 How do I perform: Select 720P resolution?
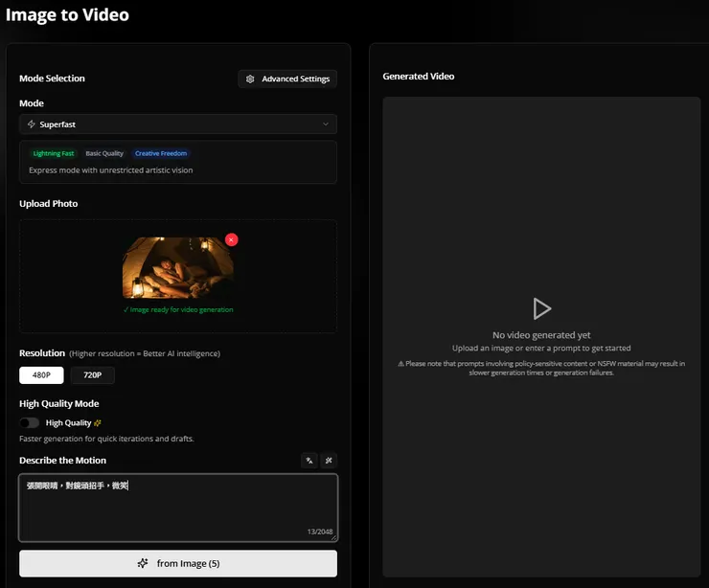pos(92,375)
